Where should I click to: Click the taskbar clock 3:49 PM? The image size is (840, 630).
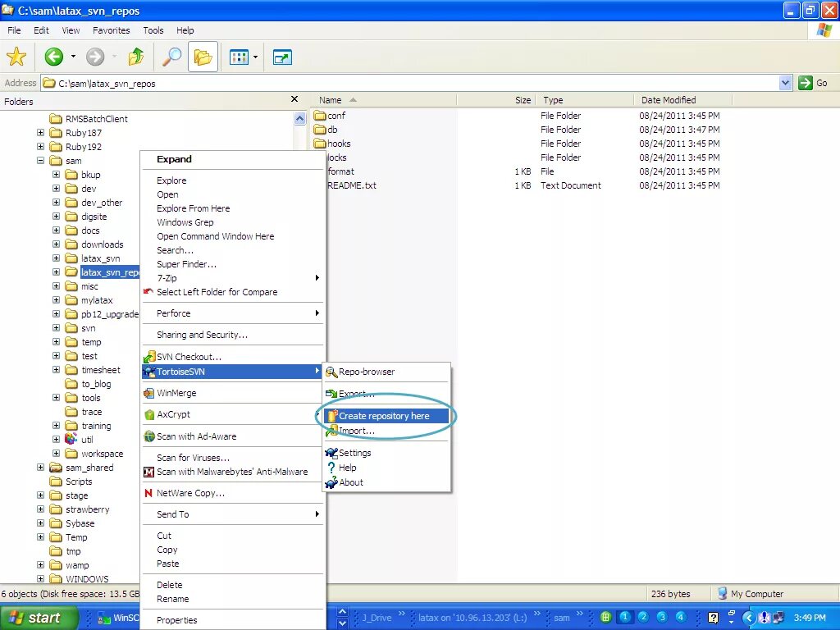[x=810, y=618]
